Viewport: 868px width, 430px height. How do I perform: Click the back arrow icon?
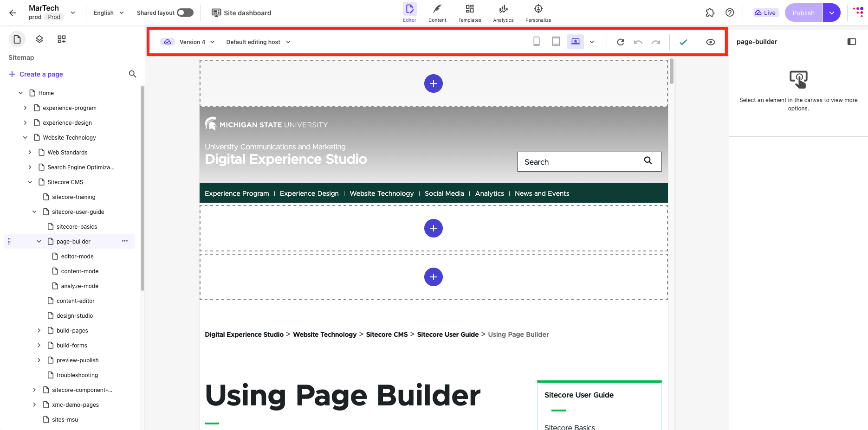point(13,13)
